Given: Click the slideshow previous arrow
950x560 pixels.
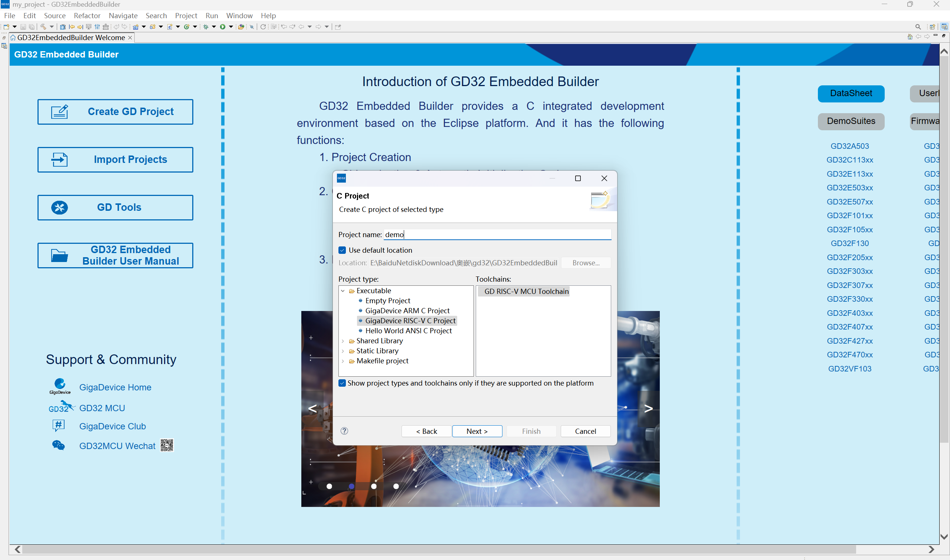Looking at the screenshot, I should pyautogui.click(x=312, y=408).
